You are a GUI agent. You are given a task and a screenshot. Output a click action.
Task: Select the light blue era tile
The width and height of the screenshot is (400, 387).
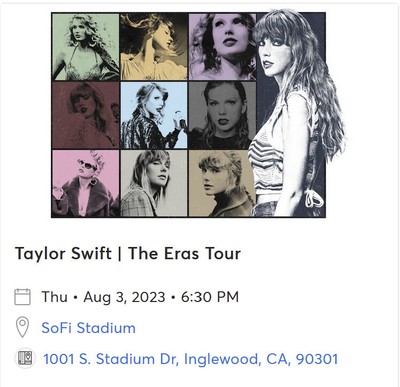click(154, 115)
